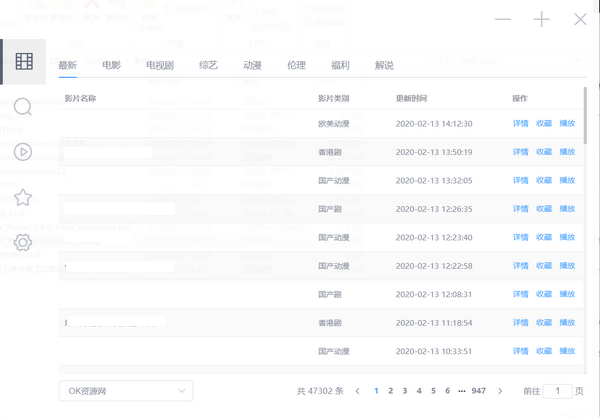Select the 电视剧 tab
The height and width of the screenshot is (417, 600).
click(158, 66)
